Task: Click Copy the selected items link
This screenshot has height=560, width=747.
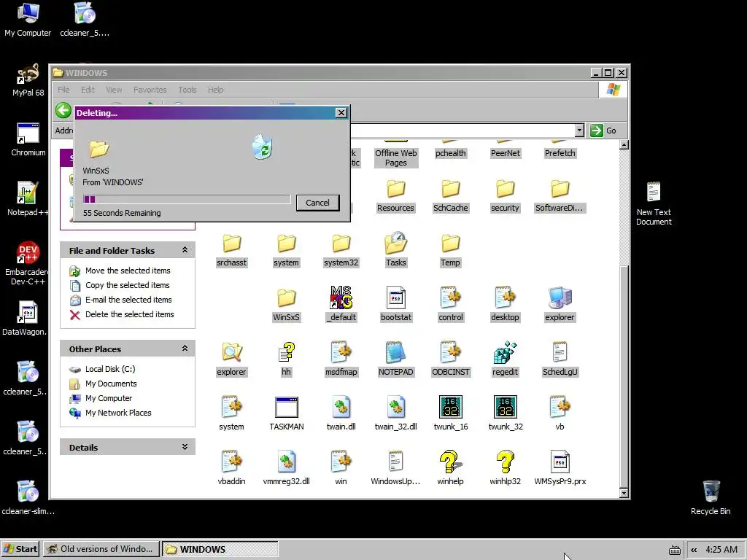Action: (127, 285)
